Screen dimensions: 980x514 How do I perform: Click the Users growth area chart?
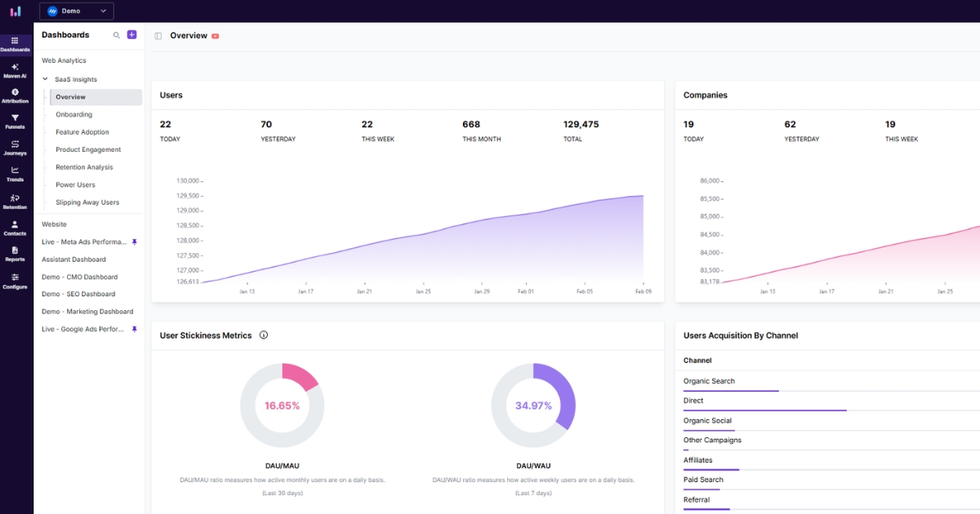pyautogui.click(x=422, y=238)
